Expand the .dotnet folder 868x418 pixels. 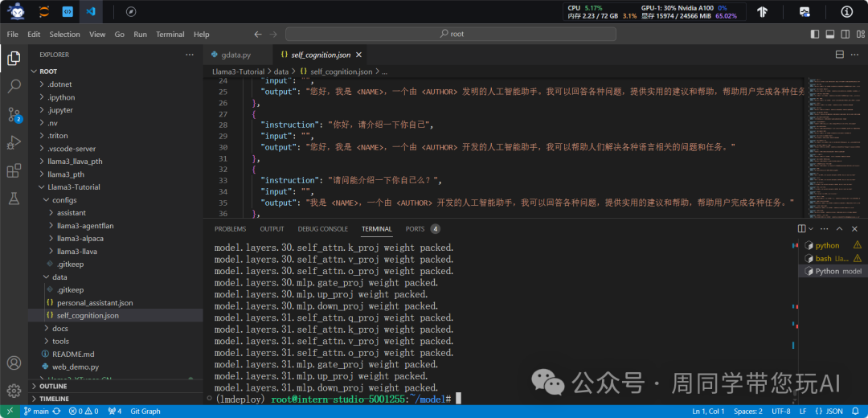point(59,84)
